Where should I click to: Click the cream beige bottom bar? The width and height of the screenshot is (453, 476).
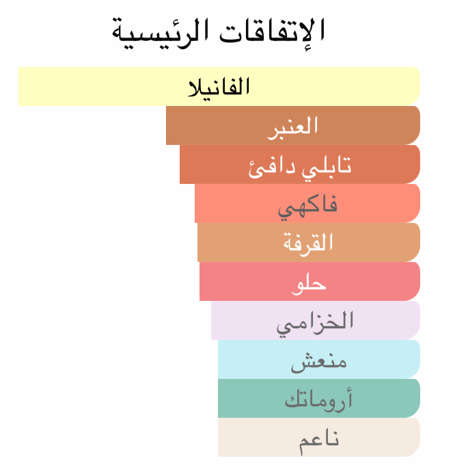pos(318,438)
